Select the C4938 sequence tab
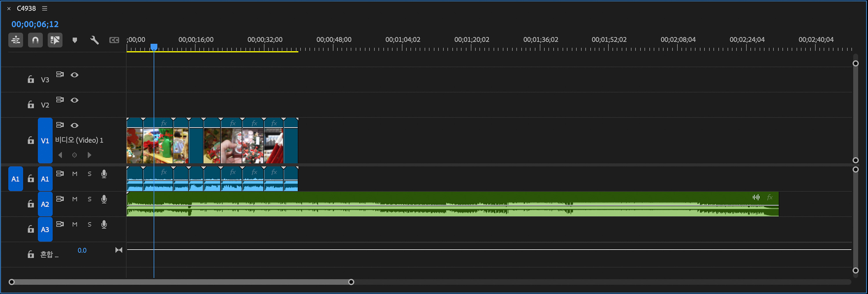 pos(26,8)
